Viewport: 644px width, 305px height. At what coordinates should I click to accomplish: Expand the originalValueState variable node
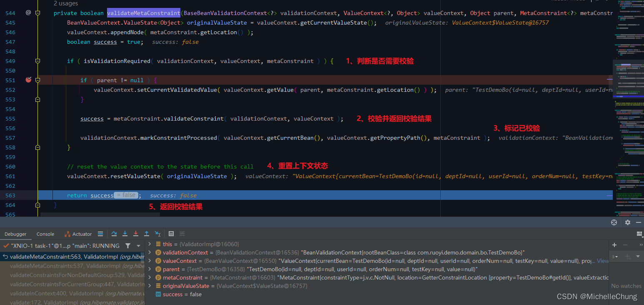coord(150,286)
